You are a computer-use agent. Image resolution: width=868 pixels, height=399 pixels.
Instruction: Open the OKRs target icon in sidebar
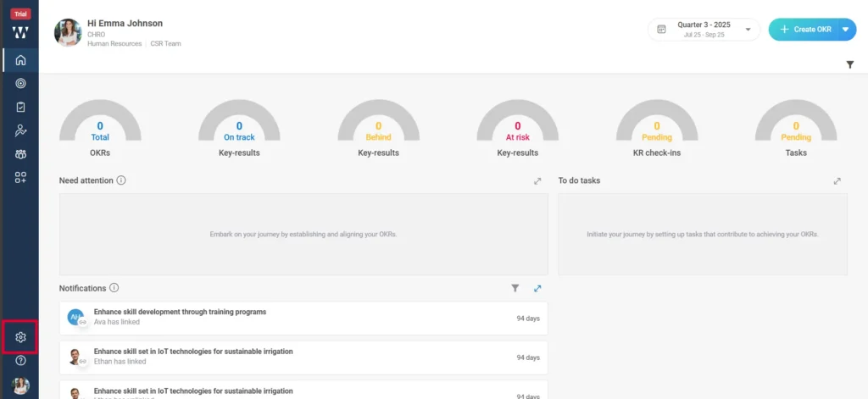20,84
